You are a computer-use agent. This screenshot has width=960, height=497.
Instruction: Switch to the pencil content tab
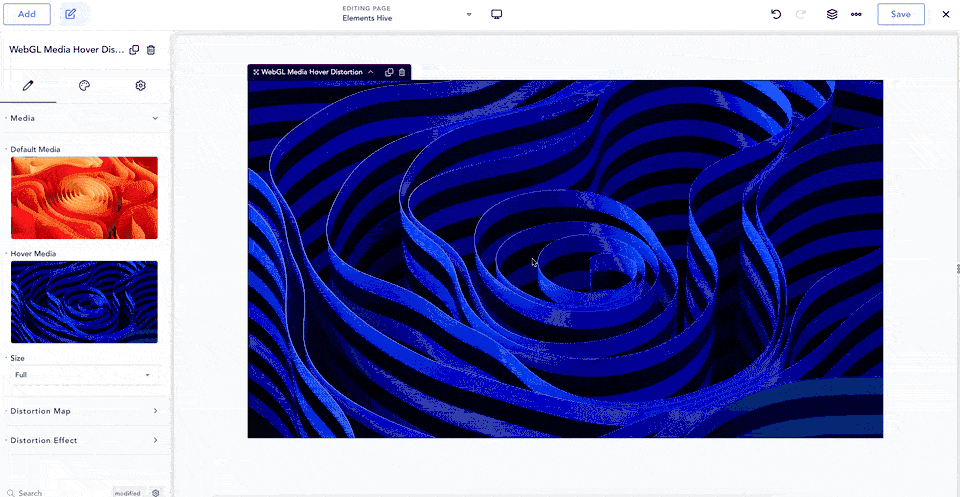[28, 86]
